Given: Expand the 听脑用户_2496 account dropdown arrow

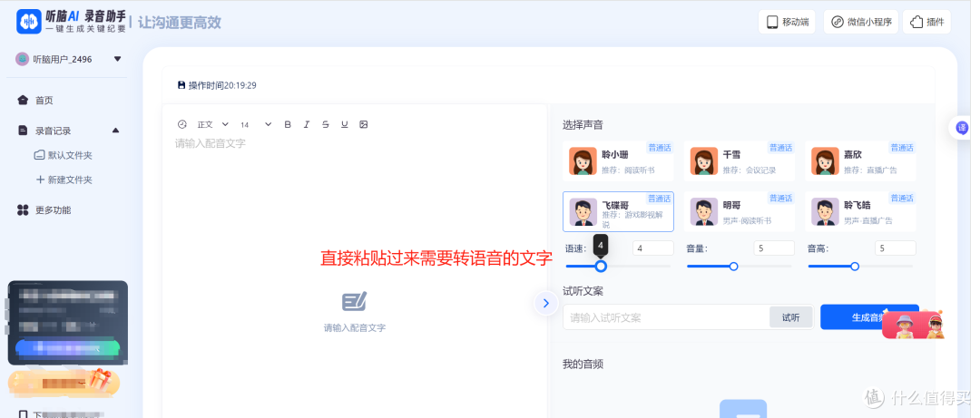Looking at the screenshot, I should pyautogui.click(x=117, y=59).
